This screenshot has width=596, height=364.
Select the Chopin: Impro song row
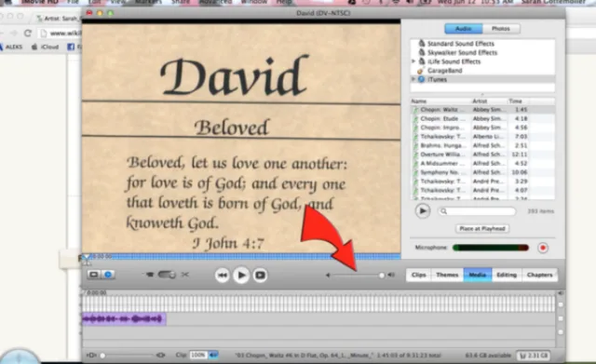click(x=482, y=128)
